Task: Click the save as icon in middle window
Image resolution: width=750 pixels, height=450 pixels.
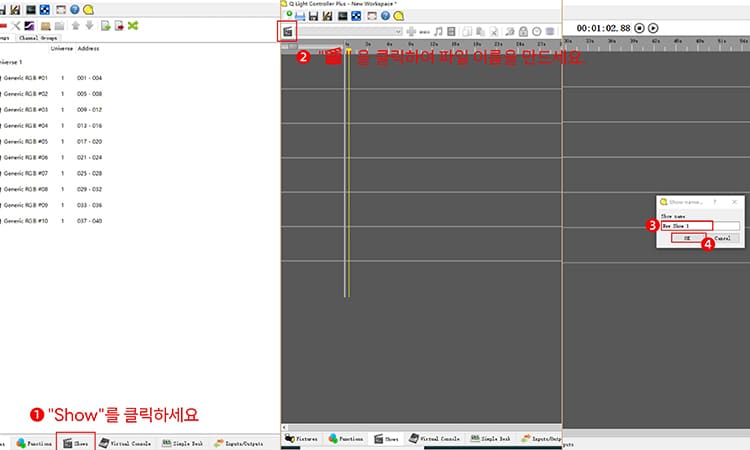Action: (327, 16)
